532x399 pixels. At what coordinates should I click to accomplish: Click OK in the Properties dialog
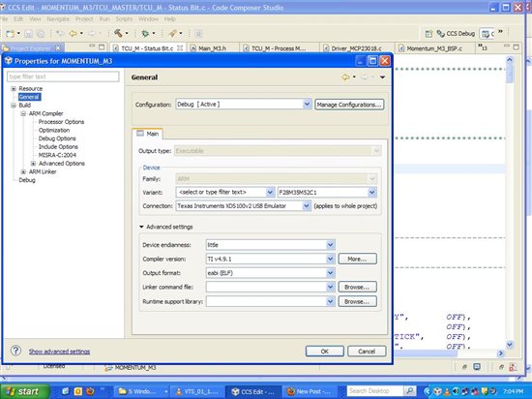point(325,352)
